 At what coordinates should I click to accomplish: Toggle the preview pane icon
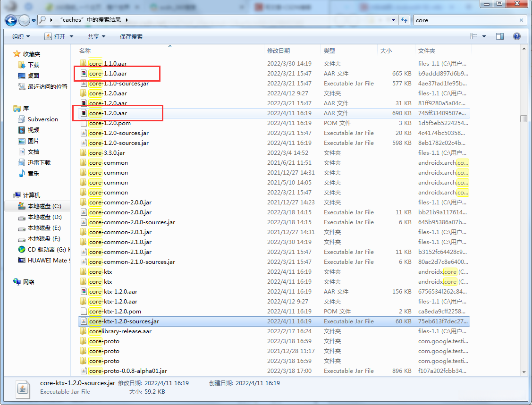[x=500, y=36]
